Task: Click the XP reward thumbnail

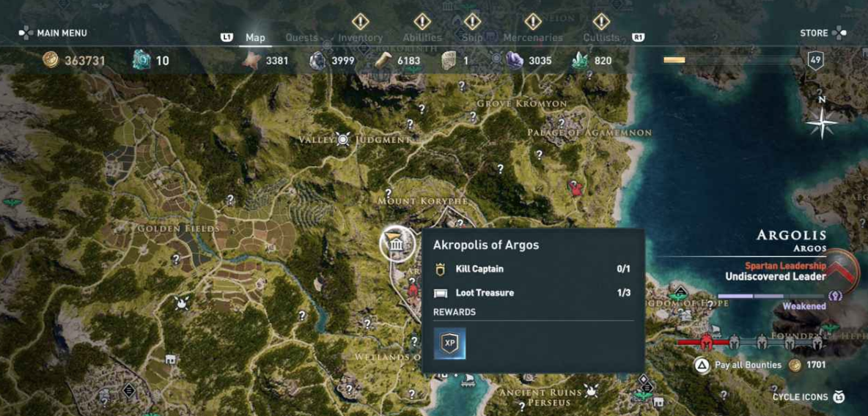Action: click(x=449, y=343)
